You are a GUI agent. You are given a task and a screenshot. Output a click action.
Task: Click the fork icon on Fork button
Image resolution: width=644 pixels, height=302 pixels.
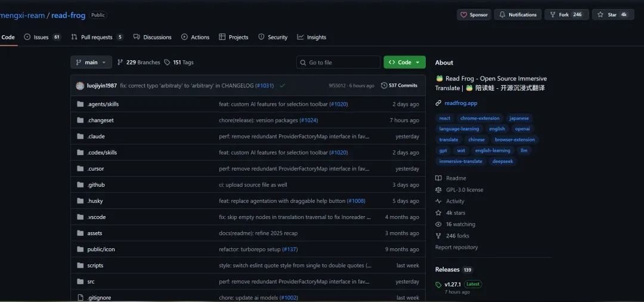552,15
